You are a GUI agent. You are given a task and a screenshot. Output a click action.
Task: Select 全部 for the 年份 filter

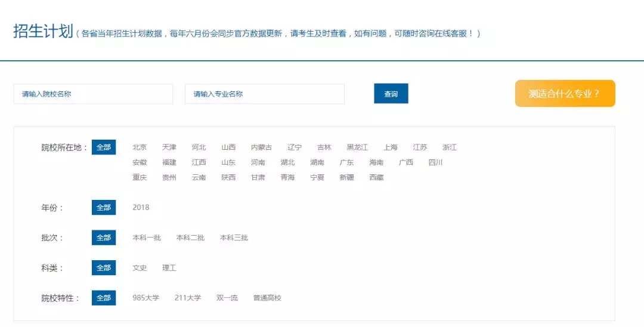[x=104, y=208]
